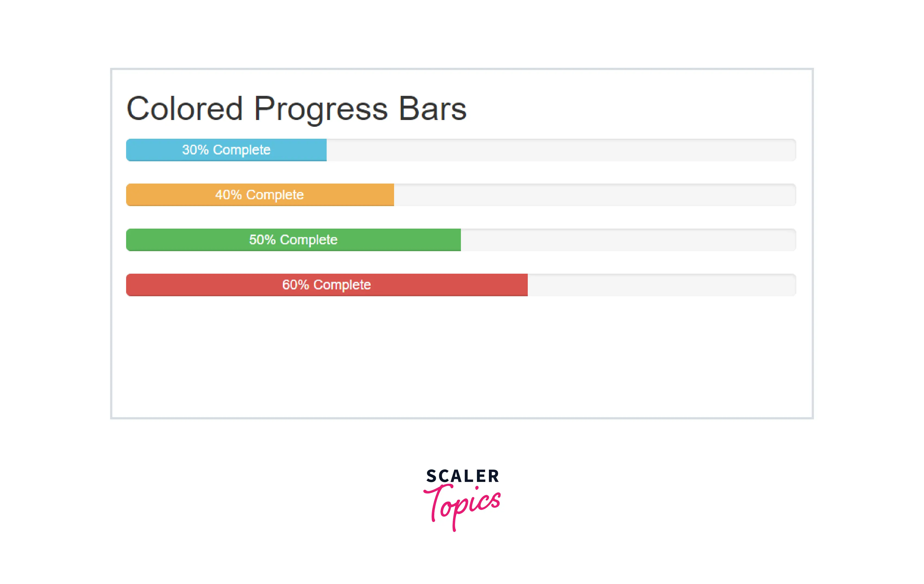924x584 pixels.
Task: Select the "60% Complete" text label
Action: coord(327,285)
